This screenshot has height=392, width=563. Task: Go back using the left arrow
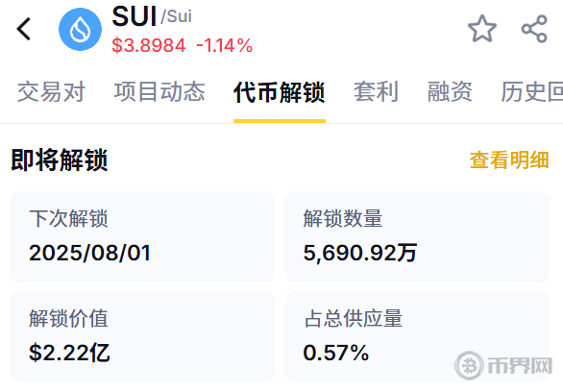pos(24,29)
